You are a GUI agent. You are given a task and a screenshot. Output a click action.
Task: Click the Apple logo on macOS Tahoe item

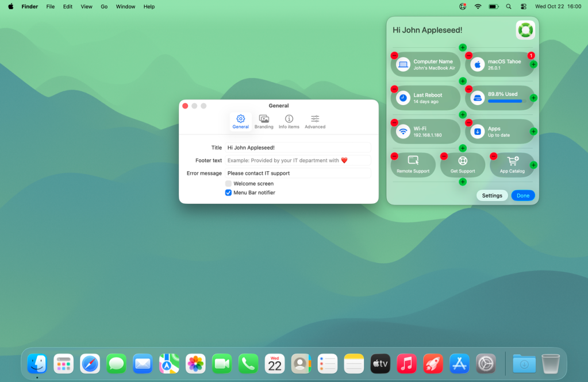pyautogui.click(x=479, y=64)
